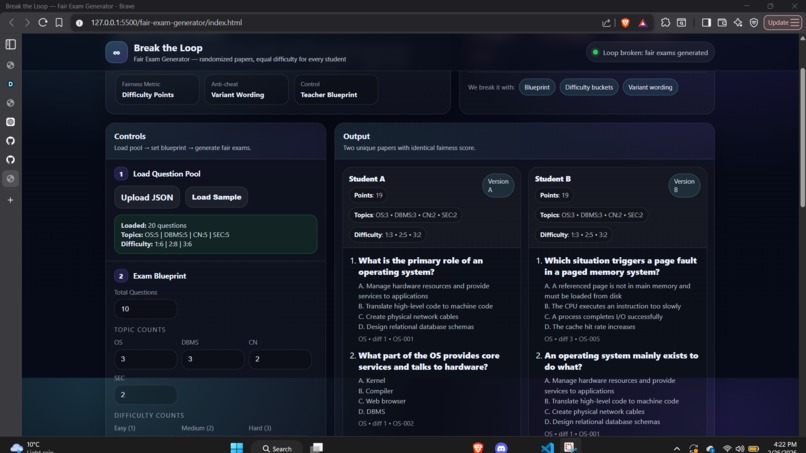Open the Wi-Fi network tray icon
This screenshot has height=453, width=806.
(x=727, y=448)
